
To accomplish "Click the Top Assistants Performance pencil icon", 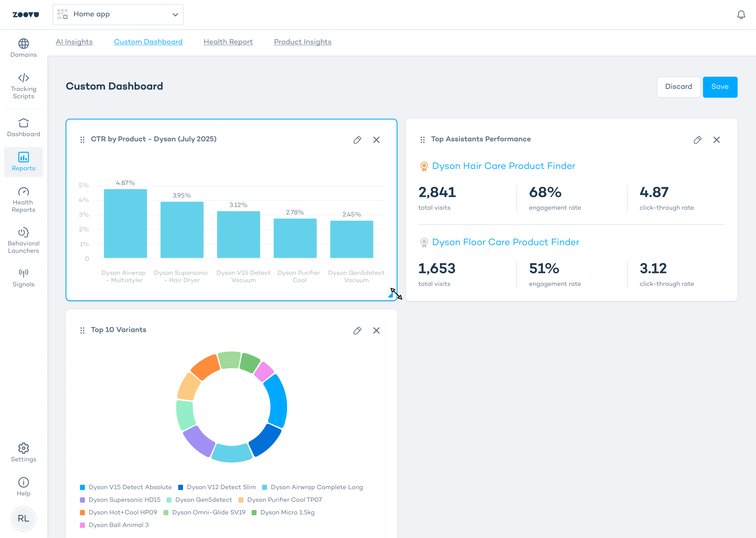I will [x=697, y=140].
